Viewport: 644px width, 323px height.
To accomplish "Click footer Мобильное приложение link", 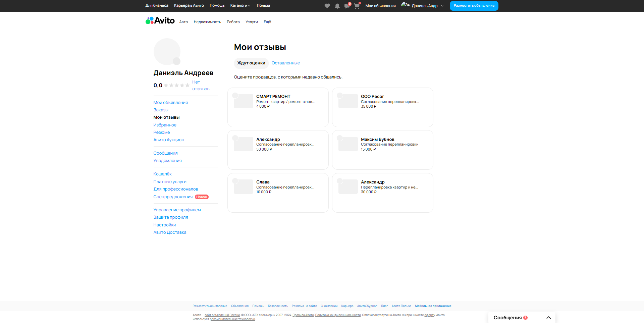I will (x=433, y=306).
